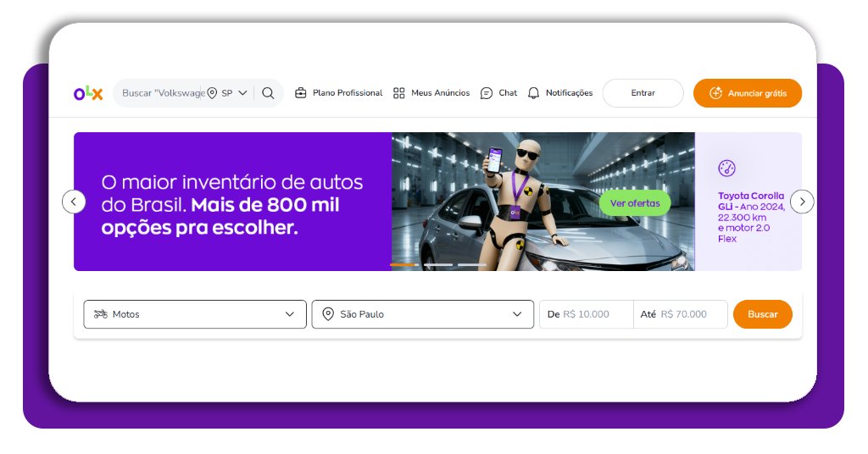The image size is (868, 454).
Task: Click the magnifying glass search icon
Action: click(268, 93)
